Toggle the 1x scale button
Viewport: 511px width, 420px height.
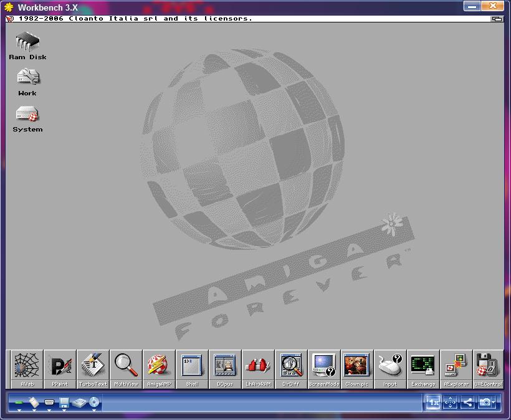pos(433,403)
